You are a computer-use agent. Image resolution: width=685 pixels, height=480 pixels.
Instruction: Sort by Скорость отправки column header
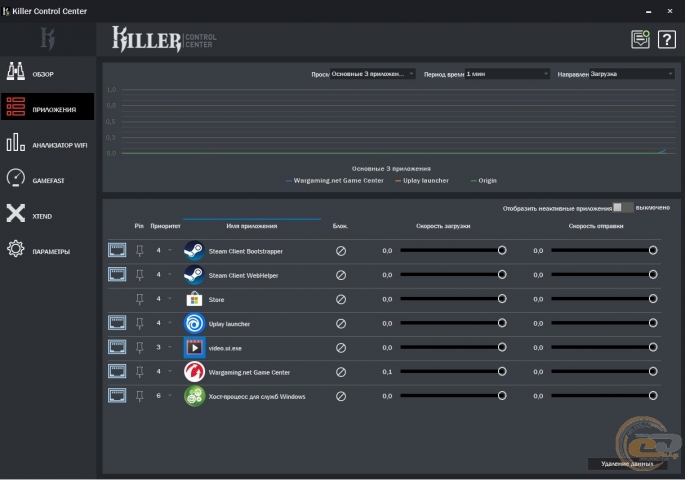coord(596,226)
